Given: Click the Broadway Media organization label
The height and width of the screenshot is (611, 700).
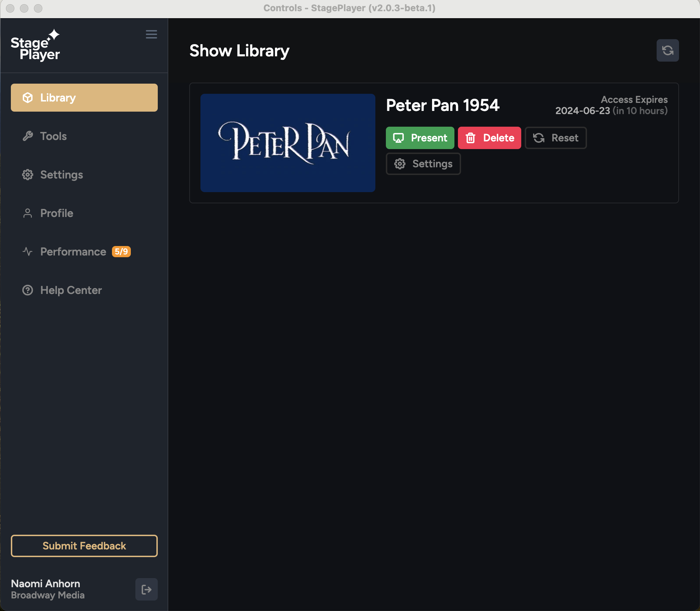Looking at the screenshot, I should pos(48,595).
